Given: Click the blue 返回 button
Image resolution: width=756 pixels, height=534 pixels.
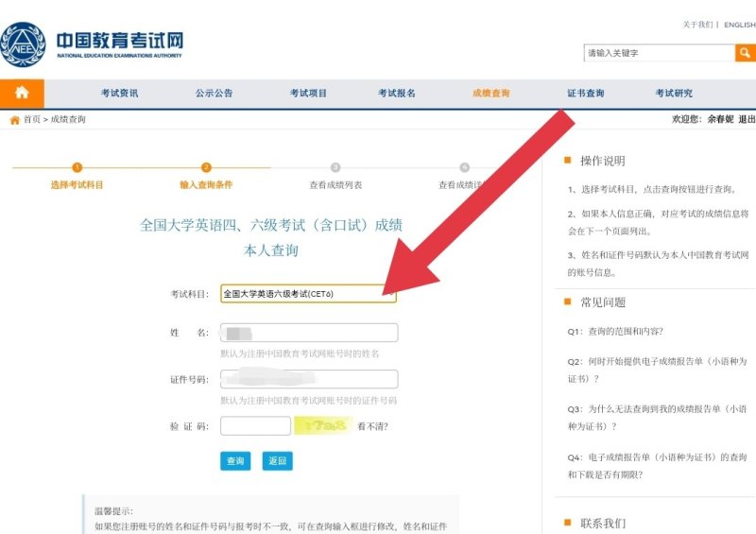Looking at the screenshot, I should [277, 461].
